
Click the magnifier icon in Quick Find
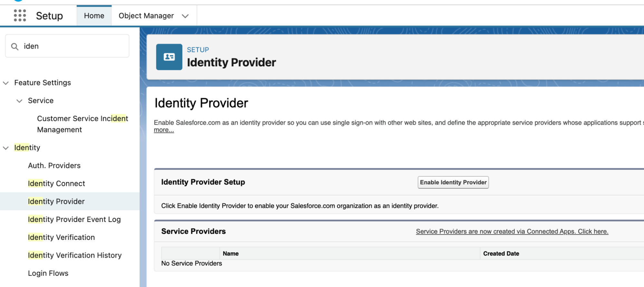[14, 46]
